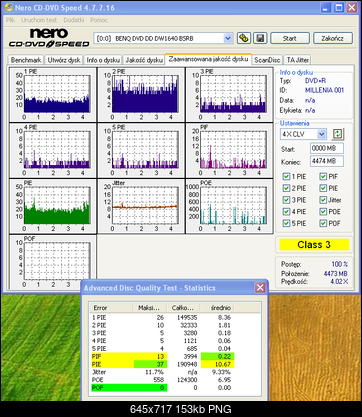The width and height of the screenshot is (362, 417).
Task: Click the green refresh icon beside speed
Action: (338, 134)
